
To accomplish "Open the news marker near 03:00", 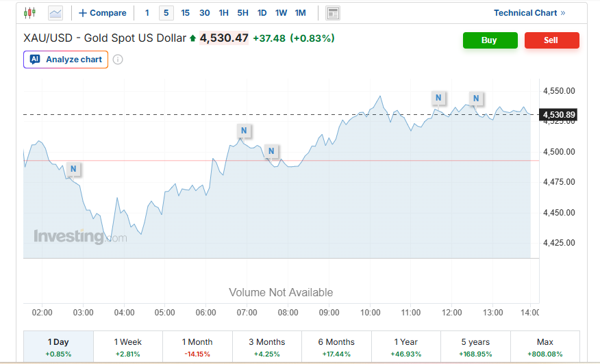I will [73, 168].
